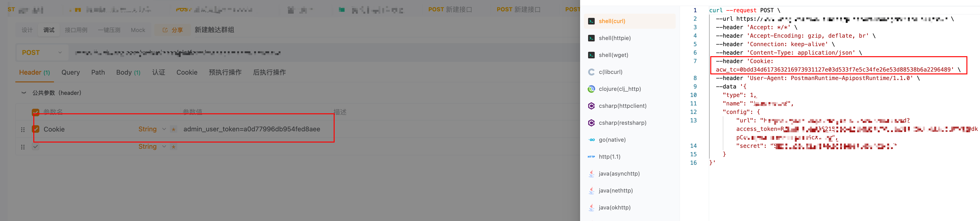The image size is (980, 221).
Task: Open the Cookie tab
Action: point(187,73)
